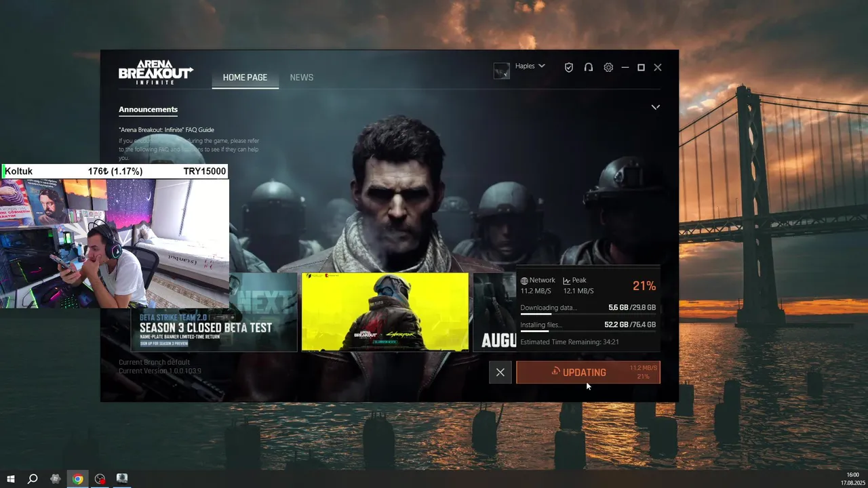Screen dimensions: 868x488
Task: Click the Peak speed chart icon
Action: [x=566, y=281]
